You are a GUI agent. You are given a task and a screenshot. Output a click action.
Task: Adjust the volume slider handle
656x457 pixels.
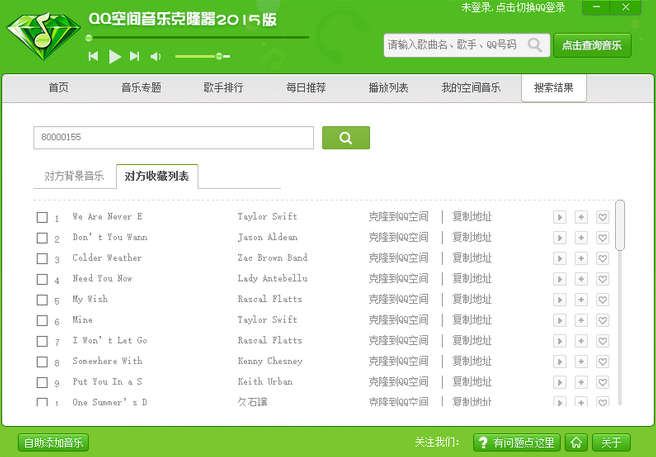pos(219,56)
